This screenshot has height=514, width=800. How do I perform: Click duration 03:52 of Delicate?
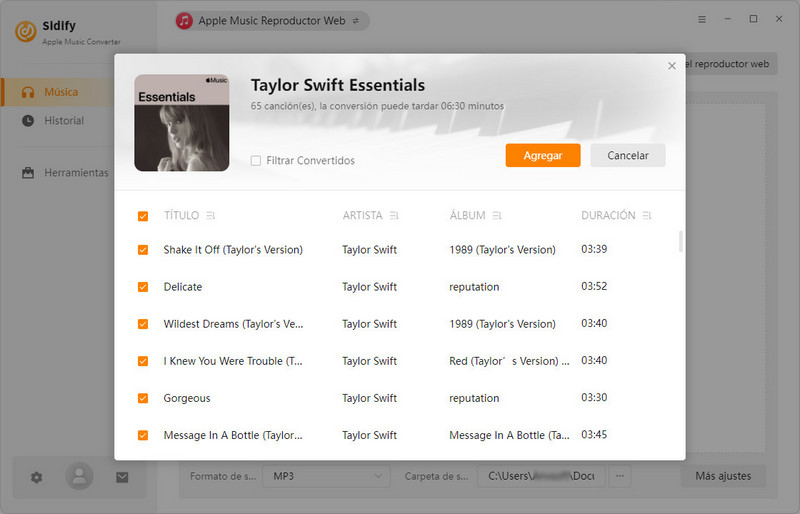click(x=594, y=286)
